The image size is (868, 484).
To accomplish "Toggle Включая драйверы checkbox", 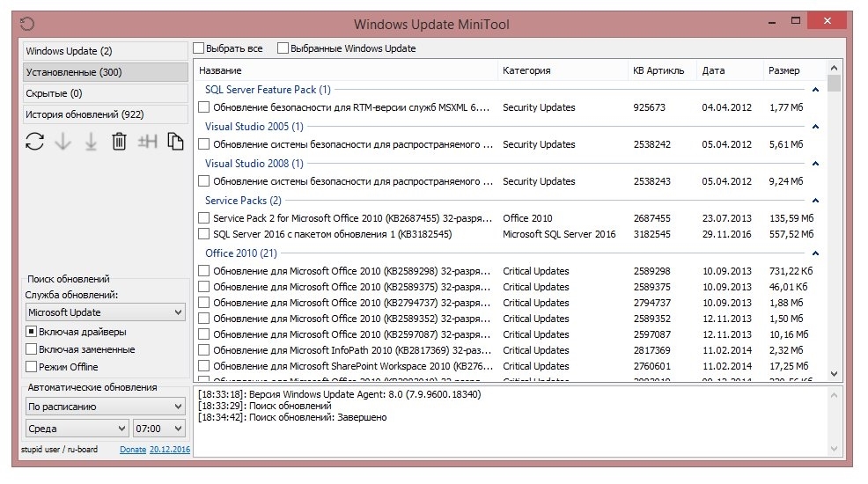I will click(32, 332).
